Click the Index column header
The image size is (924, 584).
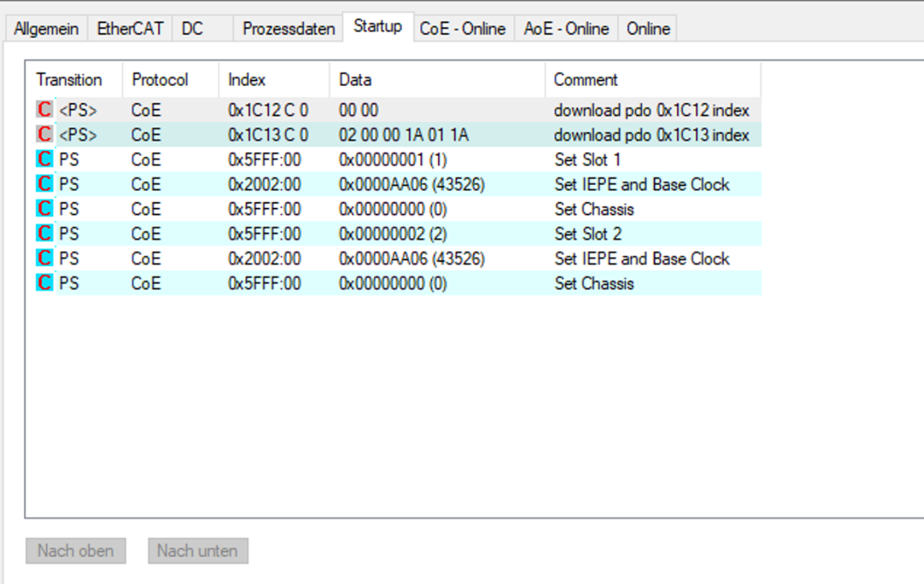(274, 80)
